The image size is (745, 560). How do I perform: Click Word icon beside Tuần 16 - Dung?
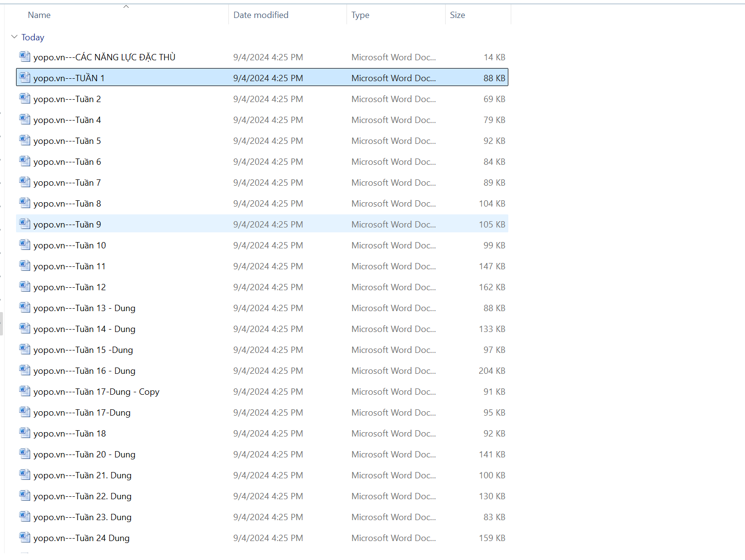(25, 370)
